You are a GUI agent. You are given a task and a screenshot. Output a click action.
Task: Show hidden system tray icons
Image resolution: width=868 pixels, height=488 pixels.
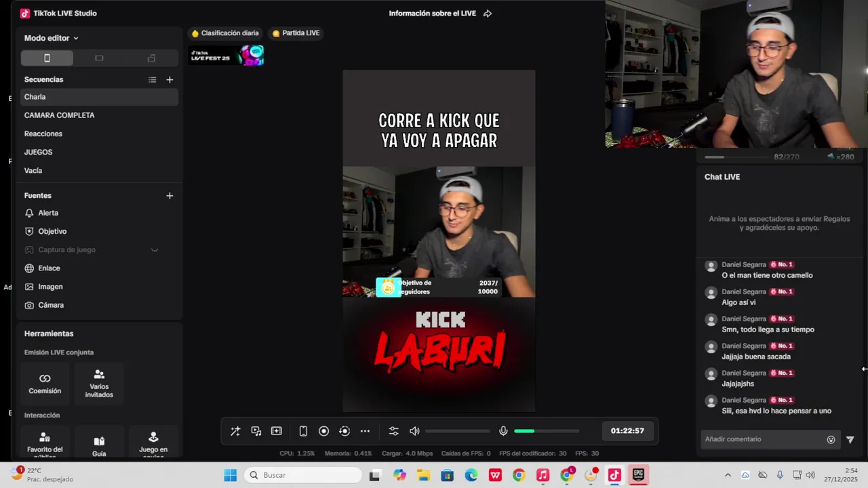pos(728,475)
